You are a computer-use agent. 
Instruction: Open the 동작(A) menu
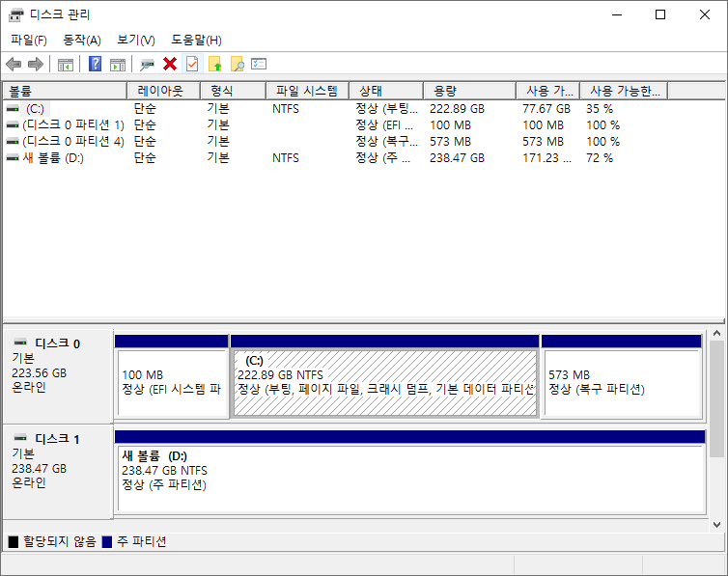pyautogui.click(x=82, y=41)
